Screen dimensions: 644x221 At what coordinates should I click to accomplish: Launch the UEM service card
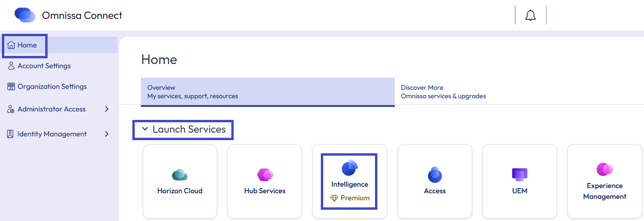click(x=520, y=182)
